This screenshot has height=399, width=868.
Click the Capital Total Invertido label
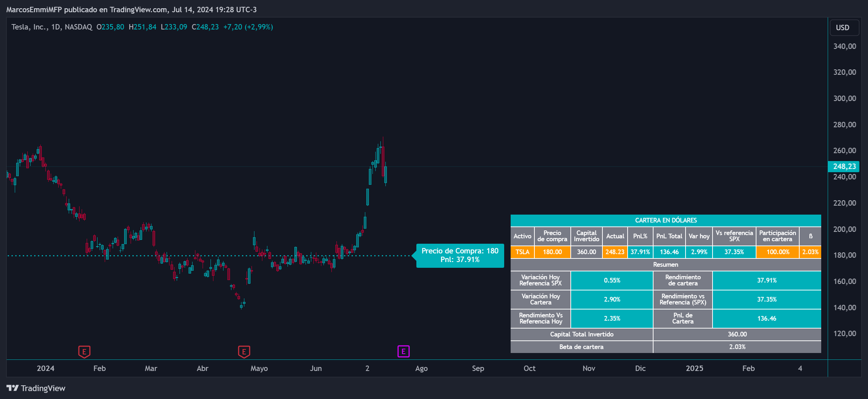[x=582, y=334]
